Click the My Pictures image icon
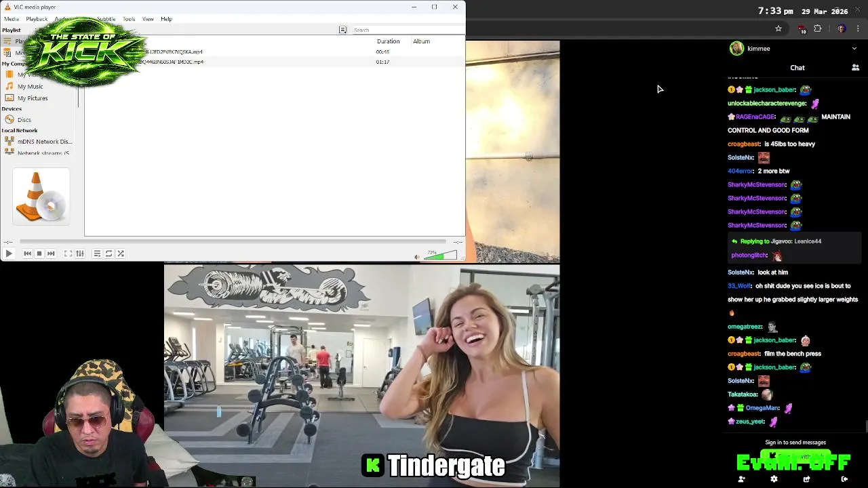 pos(9,98)
